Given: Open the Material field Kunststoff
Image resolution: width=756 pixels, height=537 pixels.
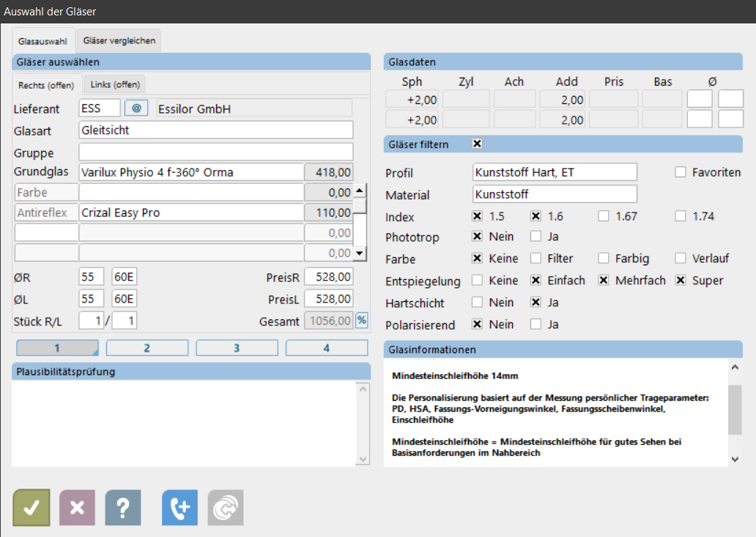Looking at the screenshot, I should (555, 194).
